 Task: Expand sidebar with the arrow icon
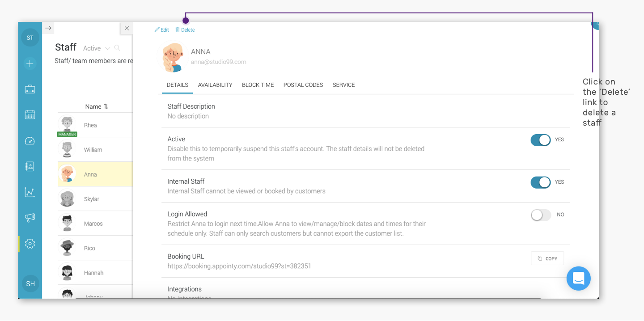[48, 28]
